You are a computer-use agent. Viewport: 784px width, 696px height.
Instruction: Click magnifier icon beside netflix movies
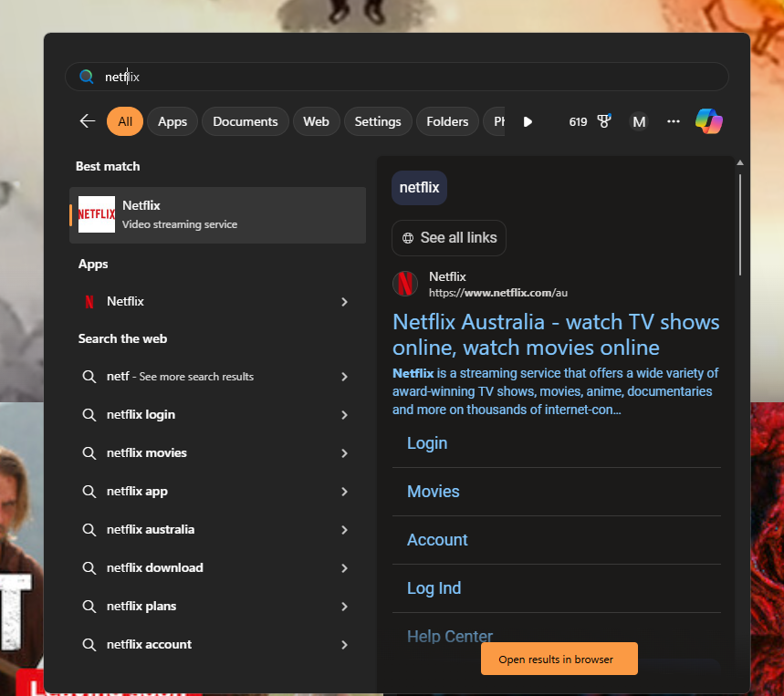tap(89, 453)
